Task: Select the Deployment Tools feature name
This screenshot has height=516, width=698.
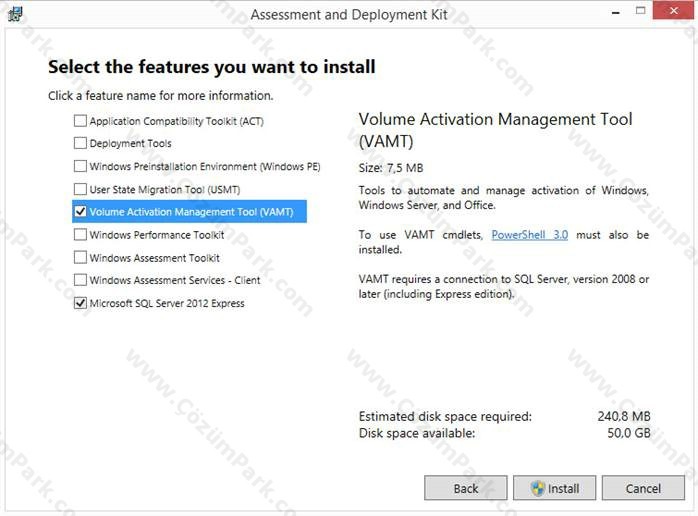Action: pyautogui.click(x=130, y=143)
